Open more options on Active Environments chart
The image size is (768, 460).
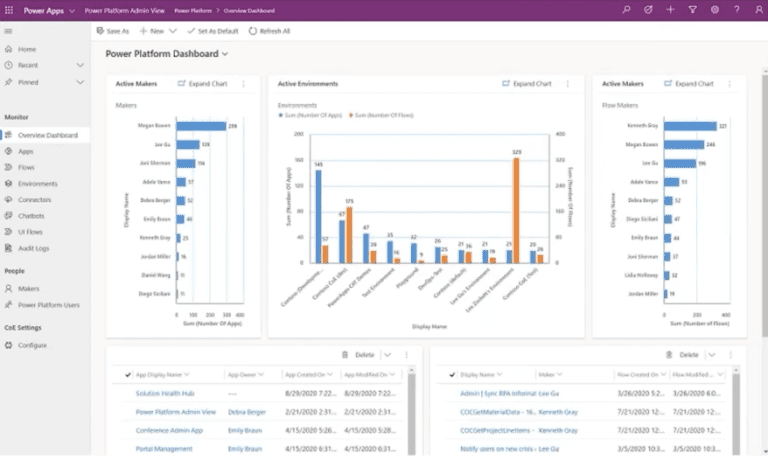pyautogui.click(x=569, y=84)
